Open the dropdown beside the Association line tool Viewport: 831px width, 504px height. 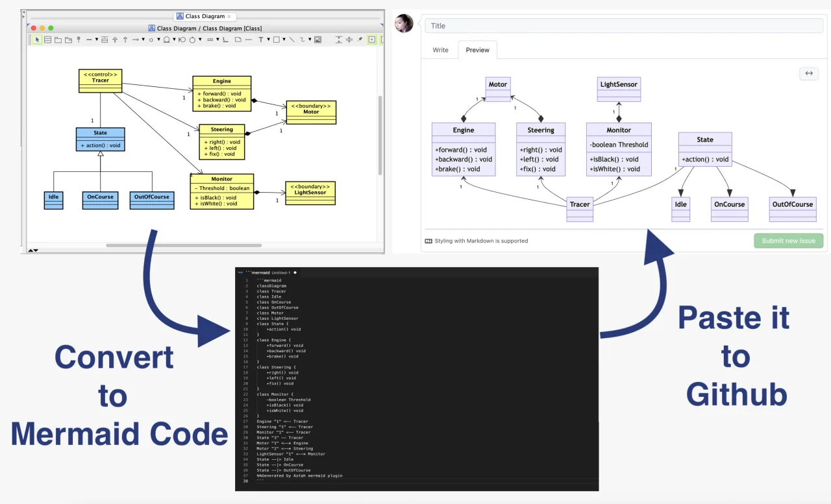[x=96, y=40]
